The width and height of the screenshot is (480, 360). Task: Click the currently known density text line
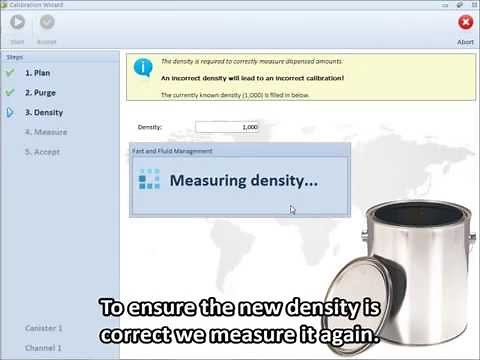(x=235, y=95)
